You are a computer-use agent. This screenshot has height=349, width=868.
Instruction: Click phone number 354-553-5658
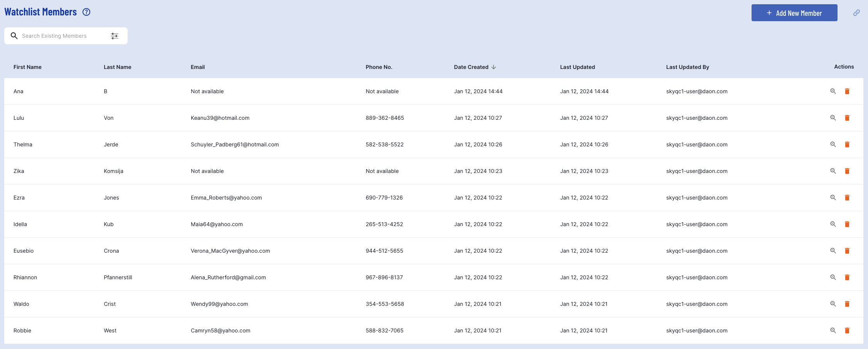pos(385,304)
